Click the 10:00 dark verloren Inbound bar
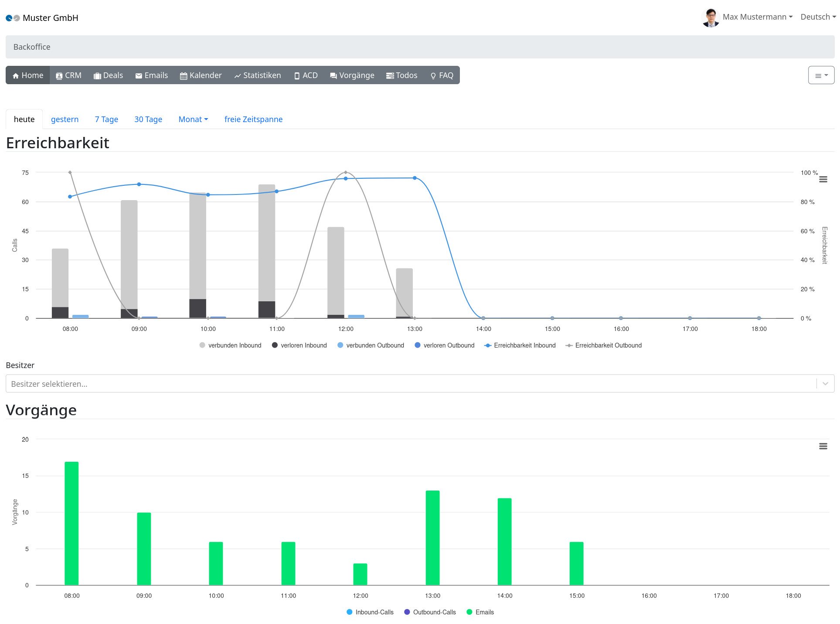 click(x=198, y=308)
